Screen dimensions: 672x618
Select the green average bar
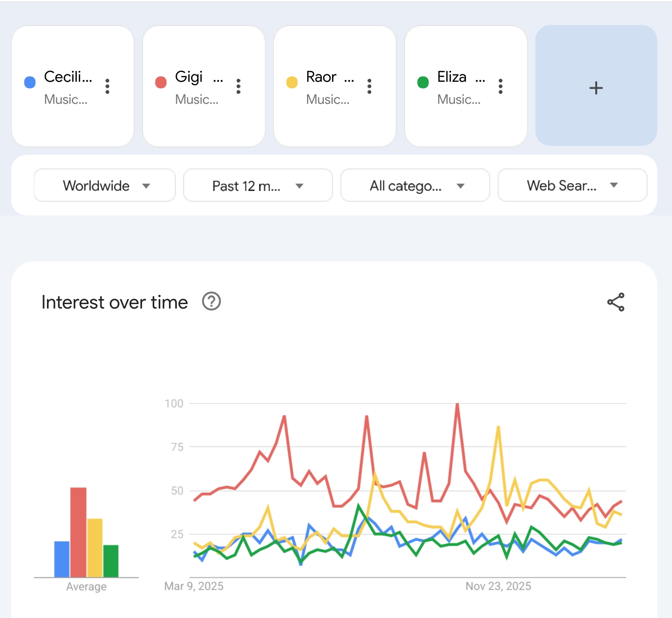pyautogui.click(x=111, y=561)
